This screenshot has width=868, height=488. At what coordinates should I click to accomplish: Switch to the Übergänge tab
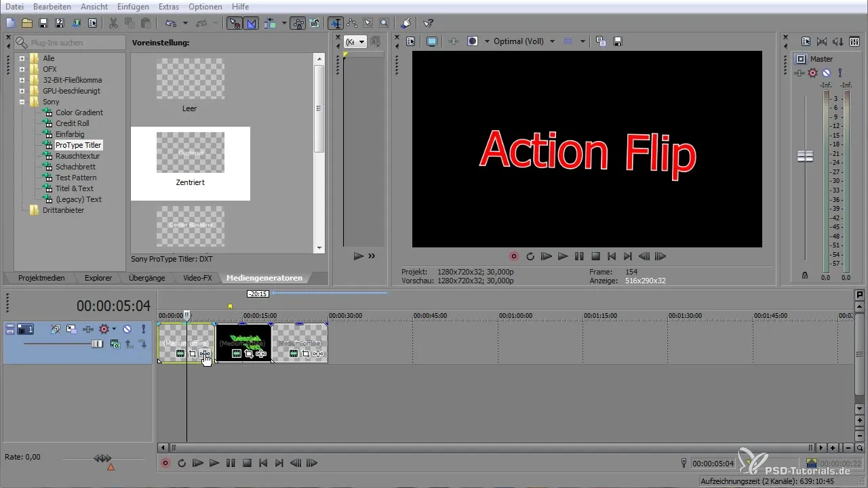[148, 278]
